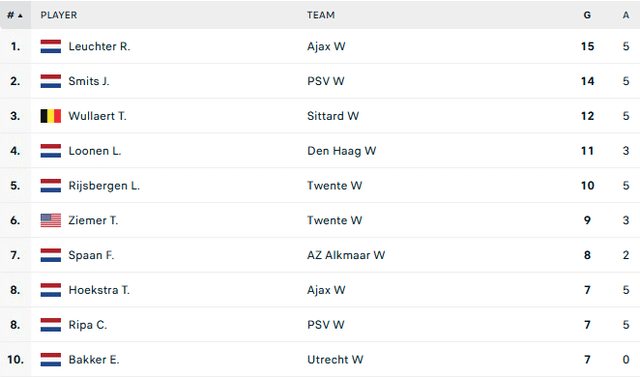Open player Wullaert T. profile
640x377 pixels.
click(x=98, y=116)
